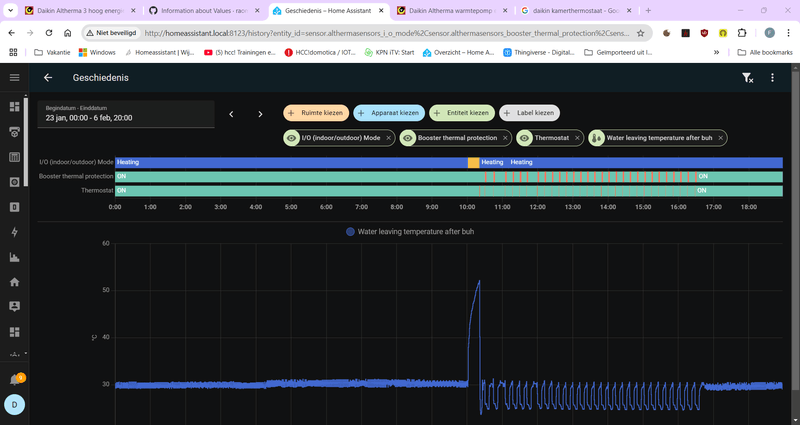Switch to Information about Values GitHub tab

(204, 10)
